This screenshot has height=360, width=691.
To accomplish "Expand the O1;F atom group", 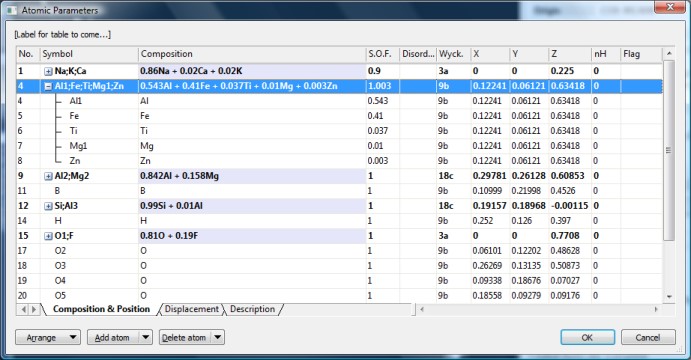I will [48, 236].
